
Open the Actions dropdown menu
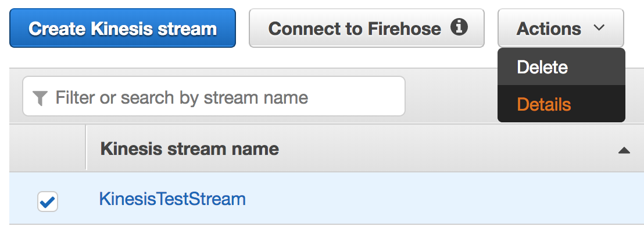pyautogui.click(x=561, y=28)
